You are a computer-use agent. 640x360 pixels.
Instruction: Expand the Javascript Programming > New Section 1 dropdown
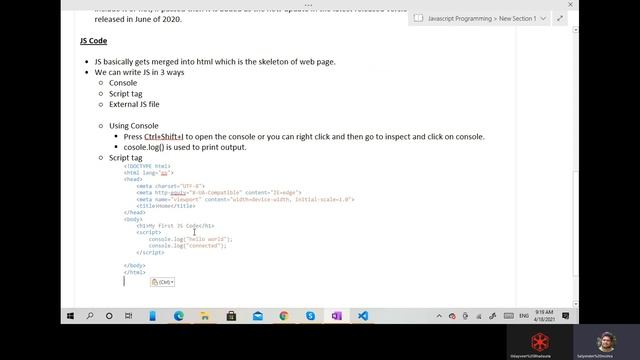tap(543, 18)
